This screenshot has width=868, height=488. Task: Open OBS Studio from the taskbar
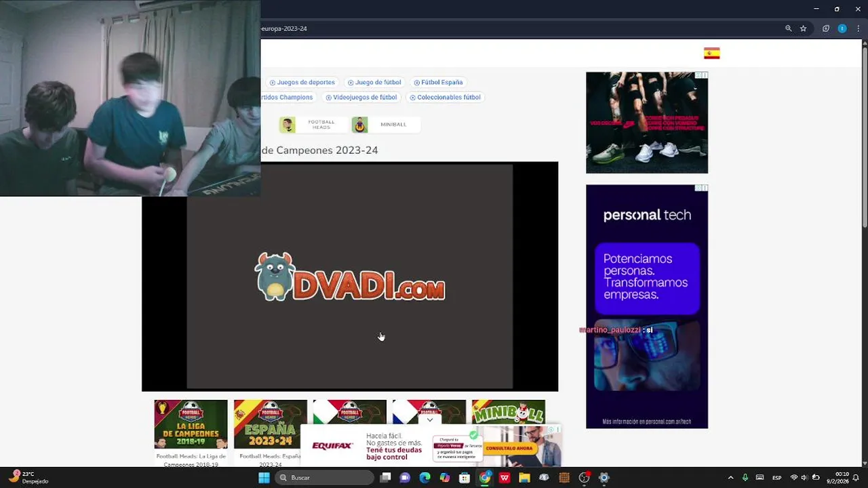tap(584, 478)
